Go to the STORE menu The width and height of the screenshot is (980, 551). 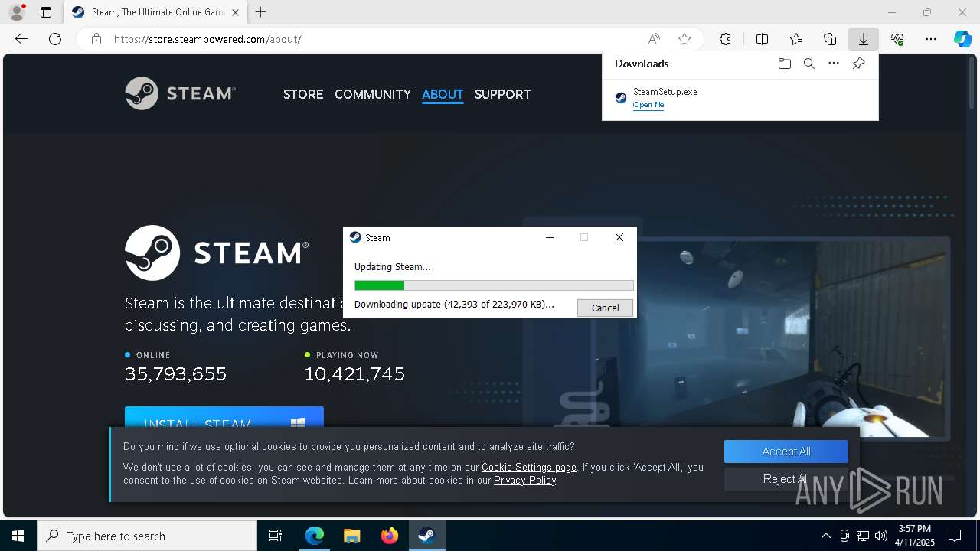click(303, 94)
